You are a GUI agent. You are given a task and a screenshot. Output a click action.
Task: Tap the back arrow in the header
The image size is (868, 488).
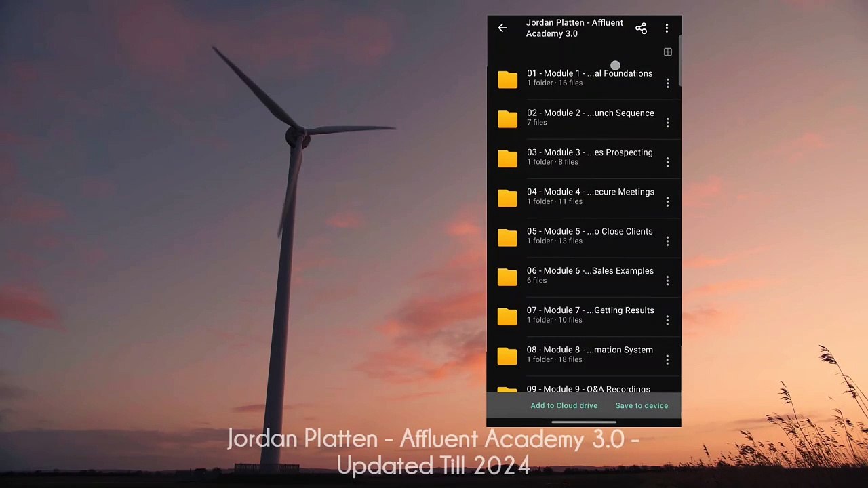point(502,28)
